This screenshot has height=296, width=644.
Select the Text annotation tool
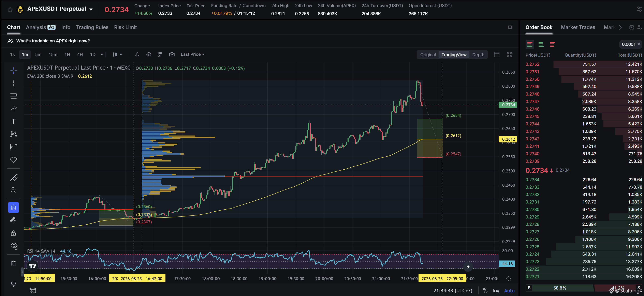14,122
